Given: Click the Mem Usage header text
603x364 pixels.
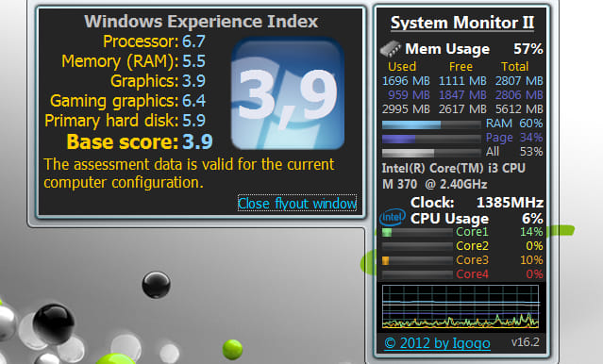Looking at the screenshot, I should click(447, 49).
